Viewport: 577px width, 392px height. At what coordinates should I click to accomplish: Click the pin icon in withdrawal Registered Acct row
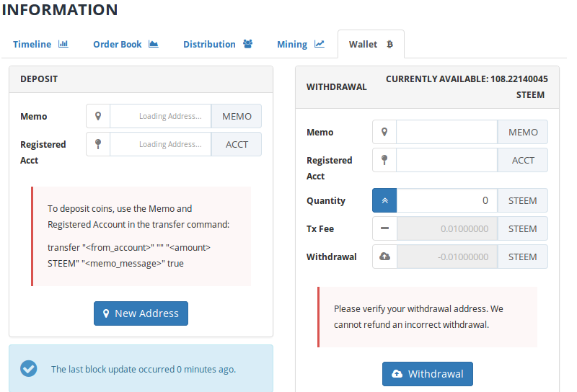[384, 160]
